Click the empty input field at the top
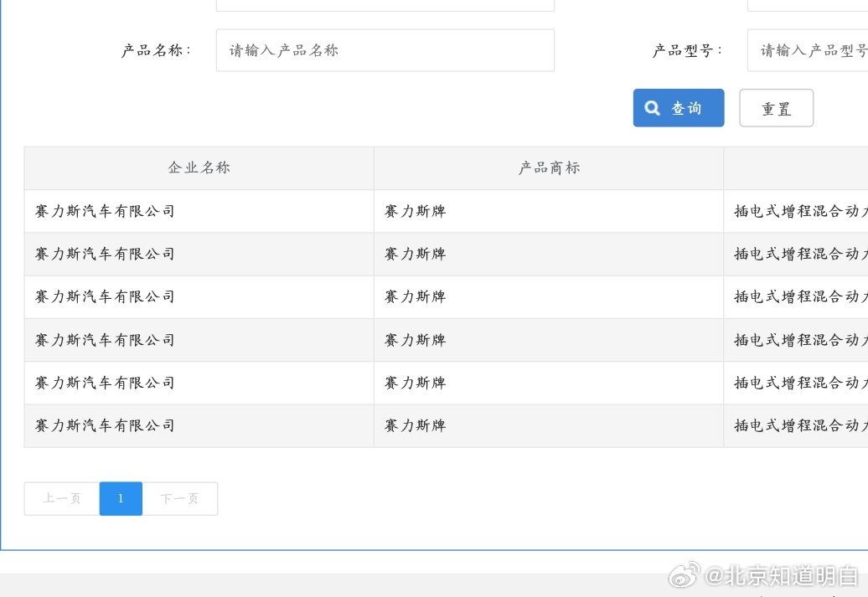The width and height of the screenshot is (868, 597). (x=385, y=4)
